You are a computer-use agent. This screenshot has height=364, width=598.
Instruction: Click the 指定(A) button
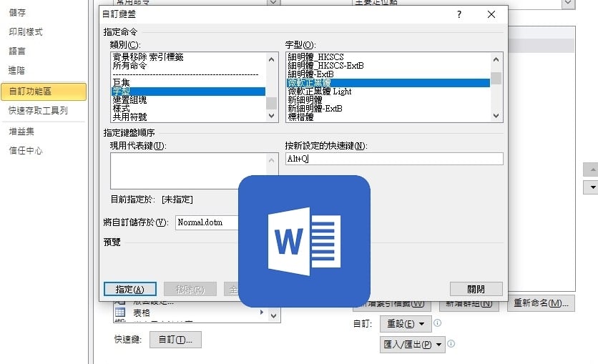[x=130, y=290]
